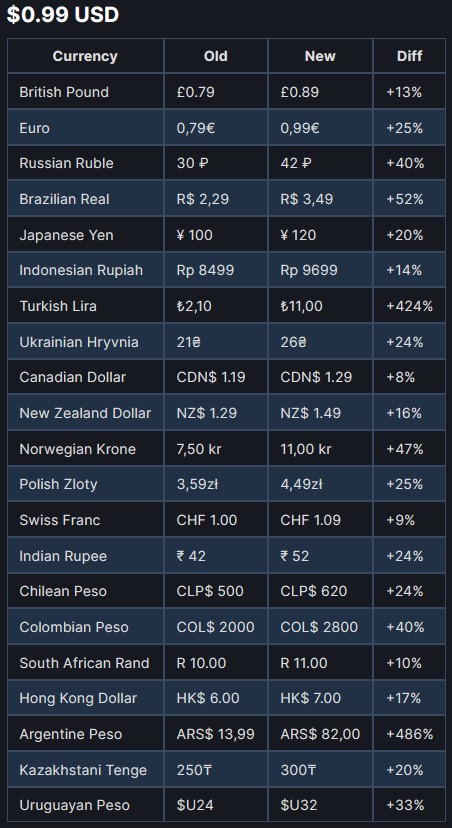Select the Colombian Peso new price COL$ 2800
The width and height of the screenshot is (452, 828).
(319, 627)
